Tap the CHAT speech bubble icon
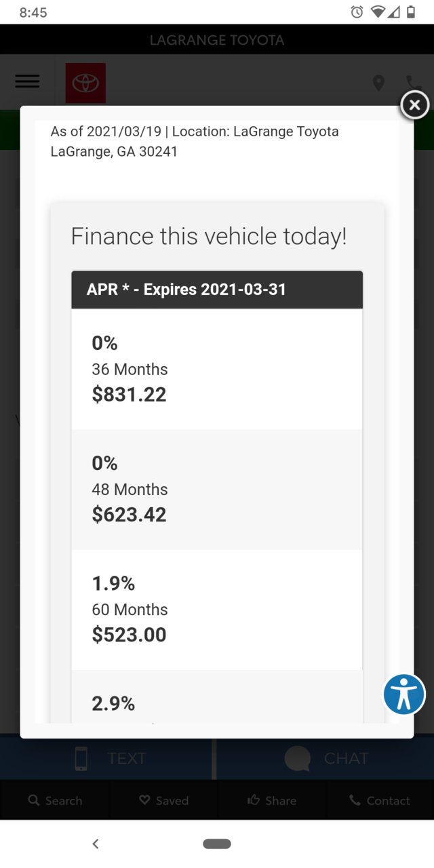Viewport: 434px width, 868px height. (x=298, y=758)
